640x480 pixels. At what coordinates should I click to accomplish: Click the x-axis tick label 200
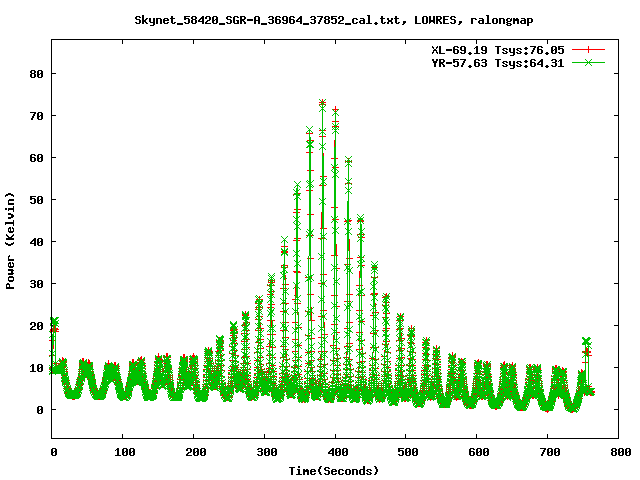pos(196,452)
